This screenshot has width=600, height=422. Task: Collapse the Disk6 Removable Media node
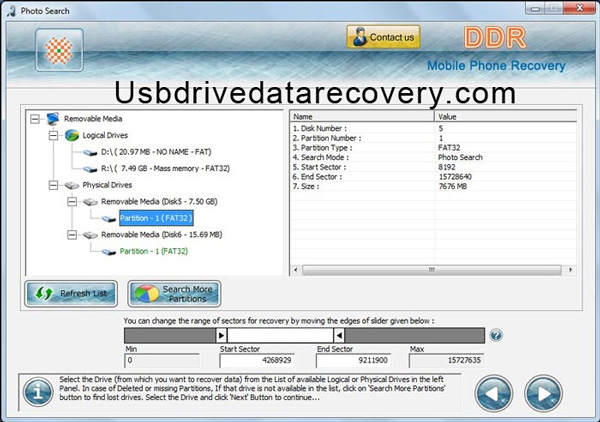tap(72, 235)
